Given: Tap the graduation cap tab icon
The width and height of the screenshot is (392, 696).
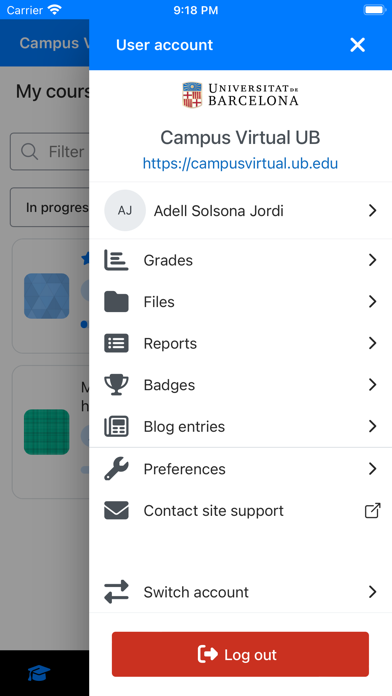Looking at the screenshot, I should [39, 673].
